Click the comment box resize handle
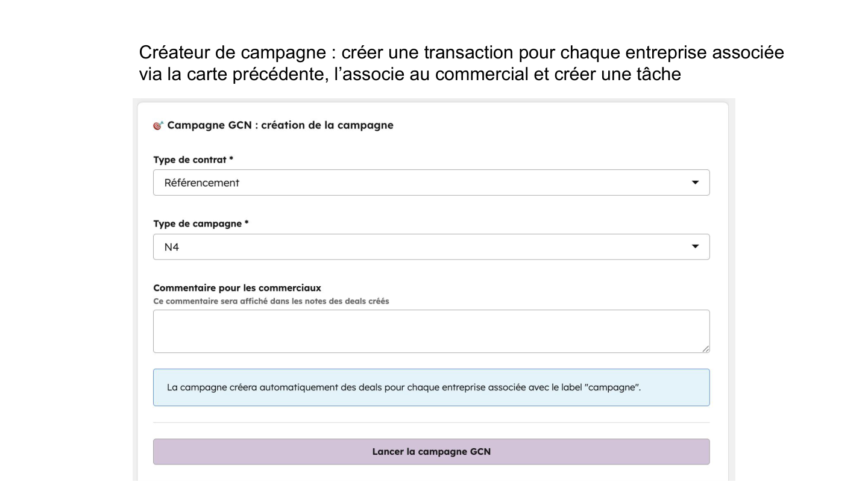Screen dimensions: 868x488 coord(706,349)
